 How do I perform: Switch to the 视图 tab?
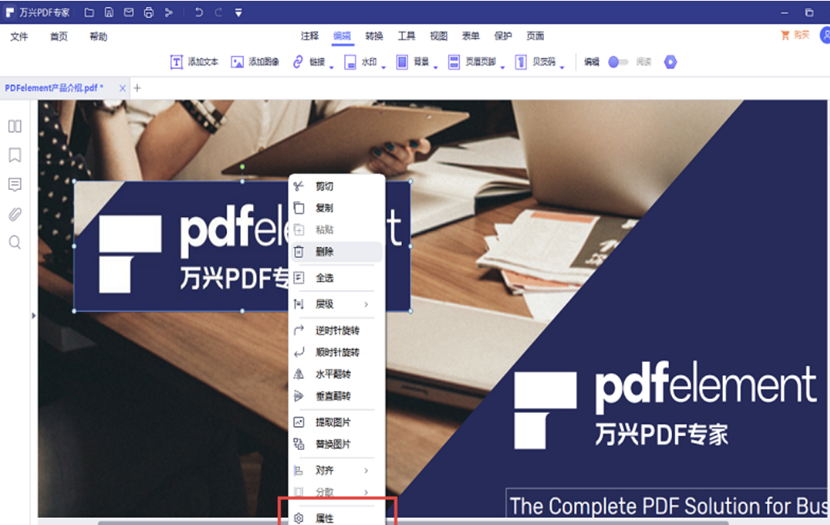pyautogui.click(x=439, y=36)
